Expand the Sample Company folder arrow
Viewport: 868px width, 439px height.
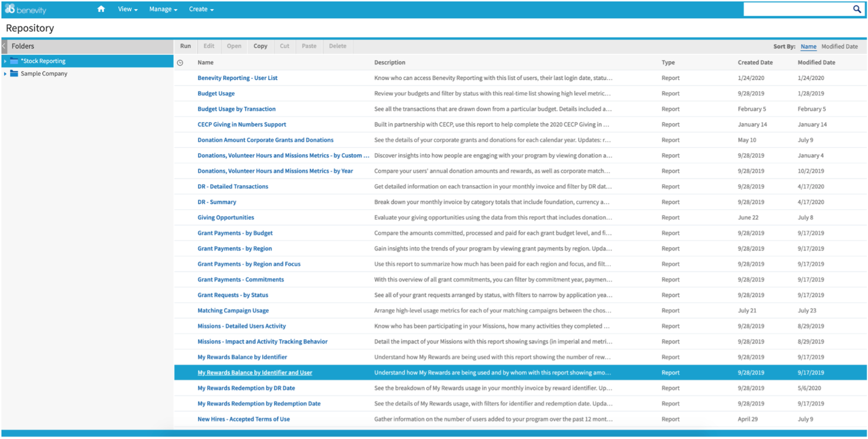(x=5, y=74)
